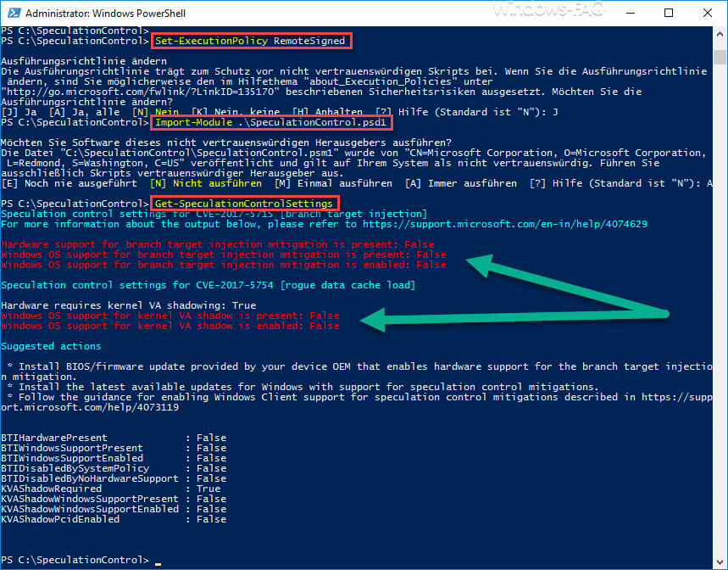Maximize the PowerShell window
This screenshot has width=728, height=570.
click(669, 13)
